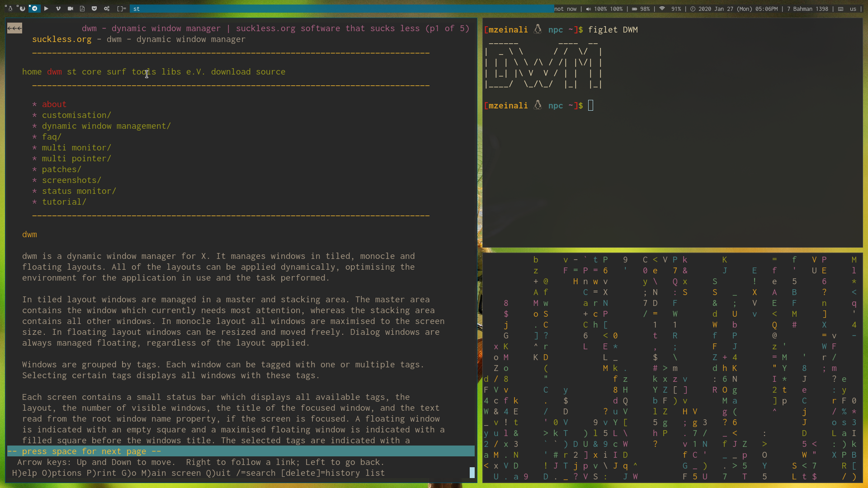Viewport: 868px width, 488px height.
Task: Select the surf nav item
Action: (116, 72)
